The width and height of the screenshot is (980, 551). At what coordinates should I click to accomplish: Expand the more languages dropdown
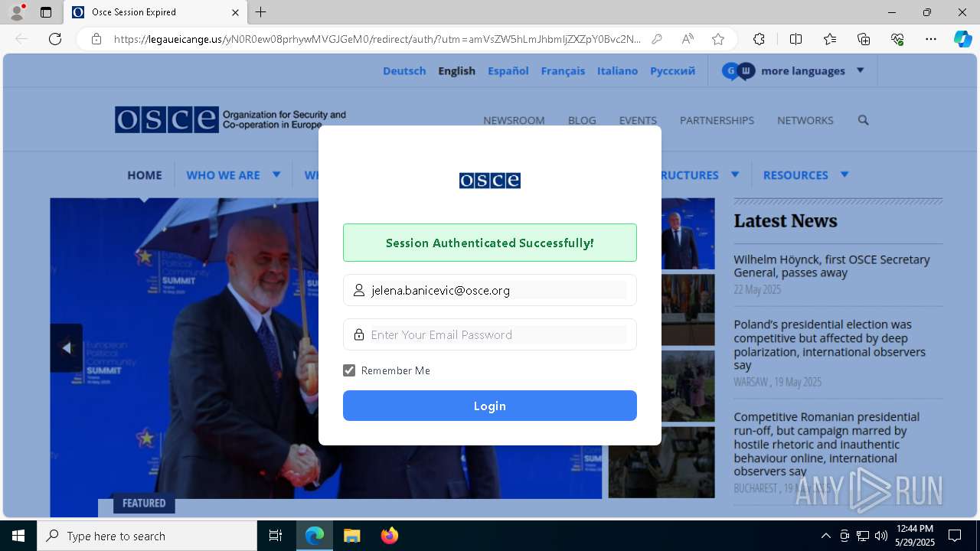tap(793, 70)
